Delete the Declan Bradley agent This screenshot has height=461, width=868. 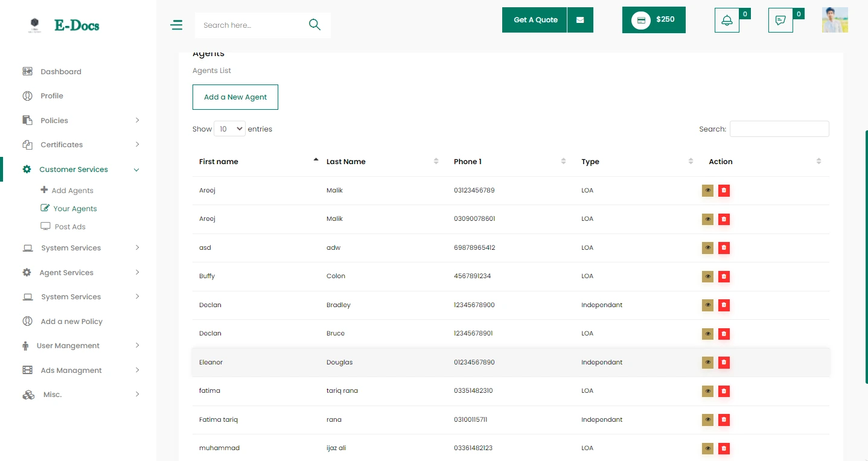click(x=724, y=305)
